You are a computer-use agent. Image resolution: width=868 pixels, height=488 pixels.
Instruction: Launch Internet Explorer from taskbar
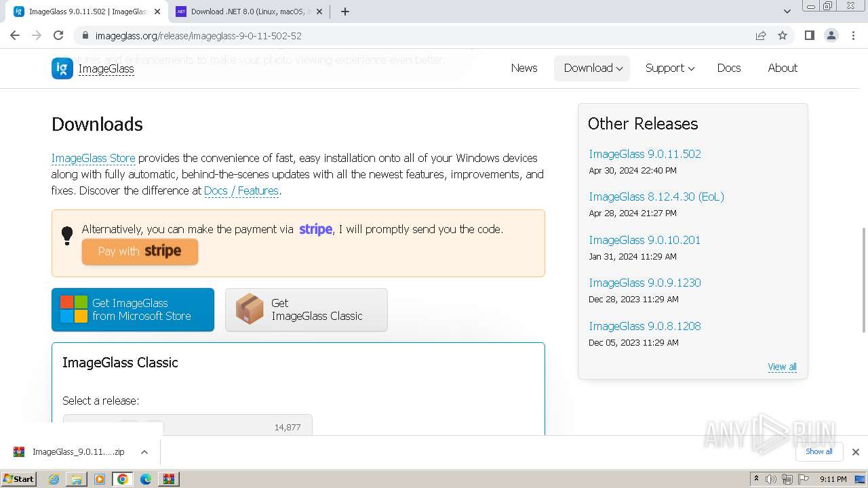coord(54,479)
